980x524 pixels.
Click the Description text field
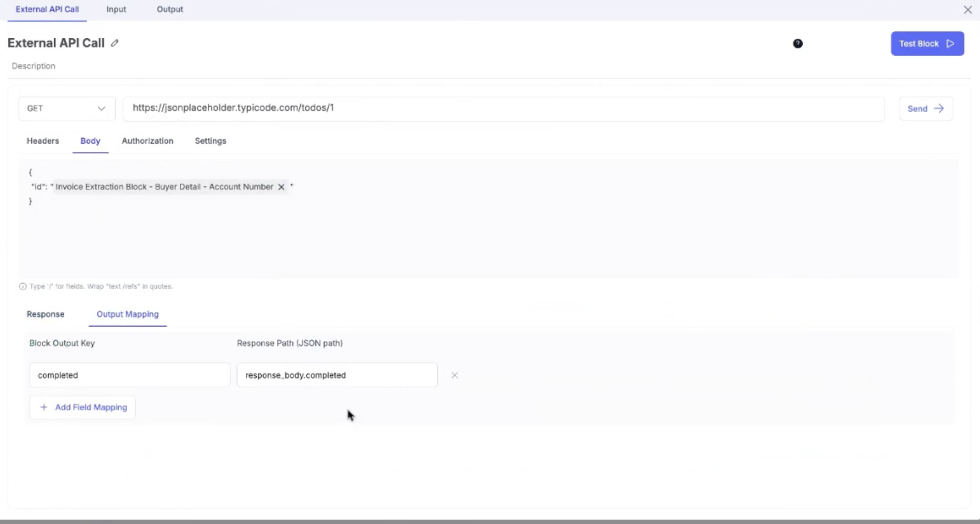[34, 66]
